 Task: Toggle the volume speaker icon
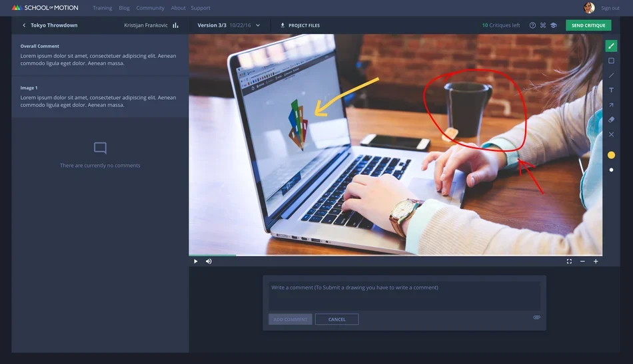point(209,262)
